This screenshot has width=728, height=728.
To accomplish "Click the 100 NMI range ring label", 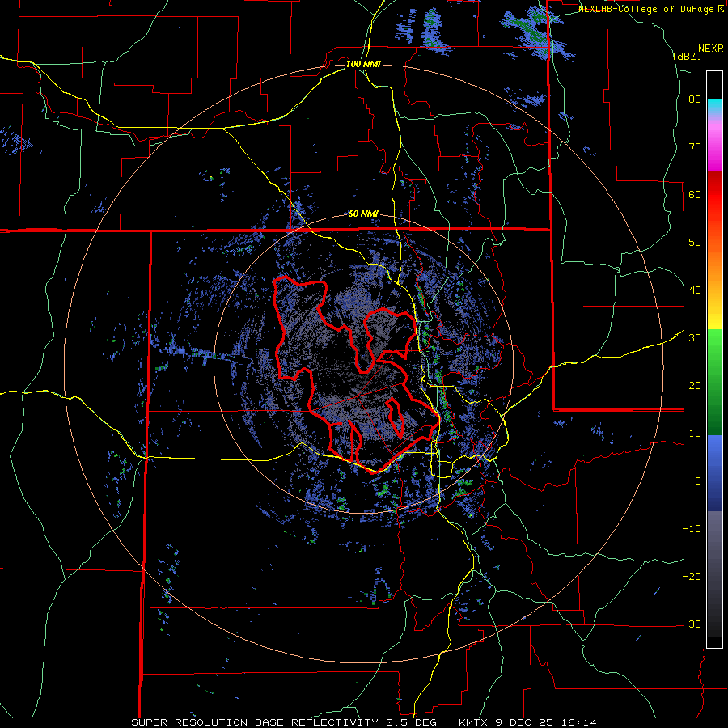I will point(363,64).
